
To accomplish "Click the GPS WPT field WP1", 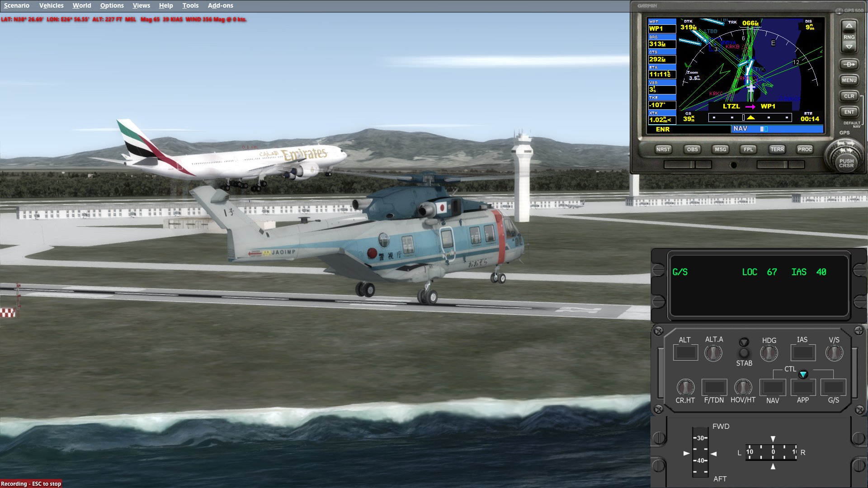I will pos(662,28).
